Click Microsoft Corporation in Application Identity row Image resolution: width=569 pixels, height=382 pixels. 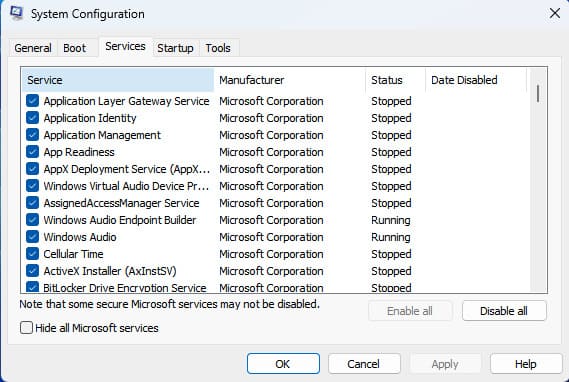click(271, 118)
